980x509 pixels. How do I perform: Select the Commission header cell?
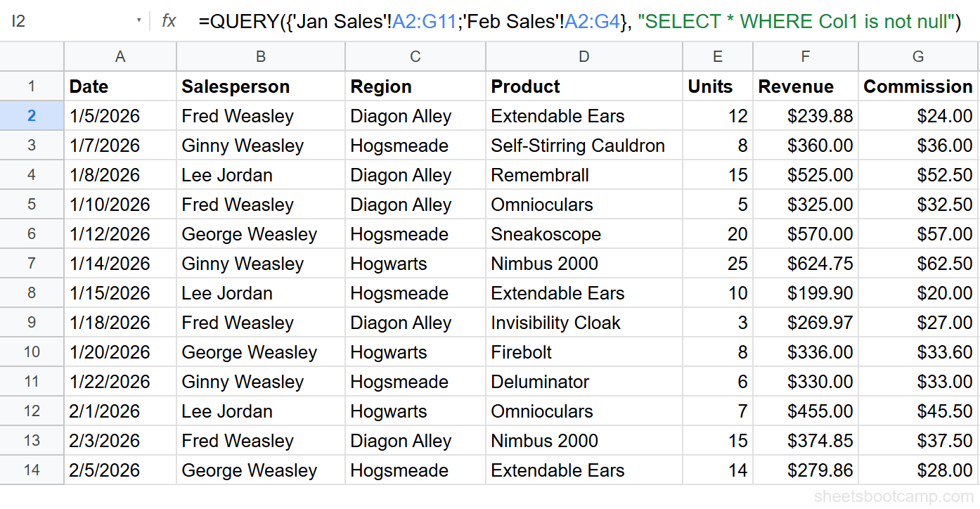(x=917, y=86)
